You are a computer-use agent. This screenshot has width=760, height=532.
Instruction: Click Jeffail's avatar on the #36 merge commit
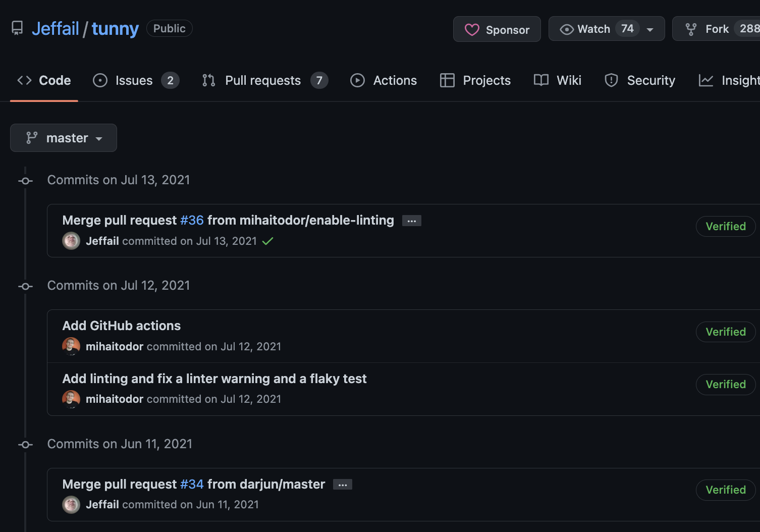[71, 241]
